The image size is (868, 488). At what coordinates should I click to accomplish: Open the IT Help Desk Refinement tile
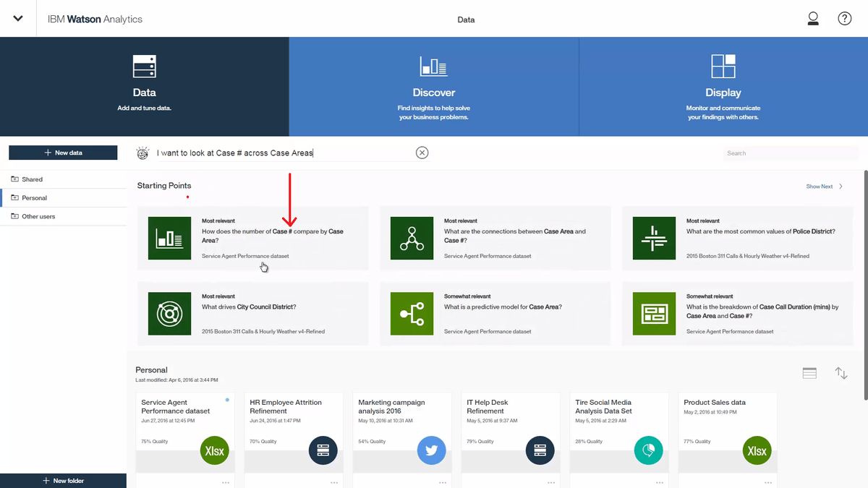(x=511, y=438)
